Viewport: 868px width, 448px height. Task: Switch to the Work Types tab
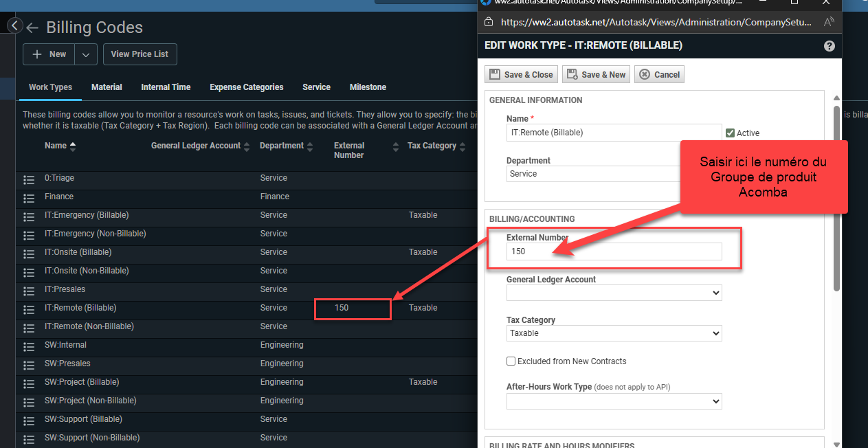pos(50,87)
